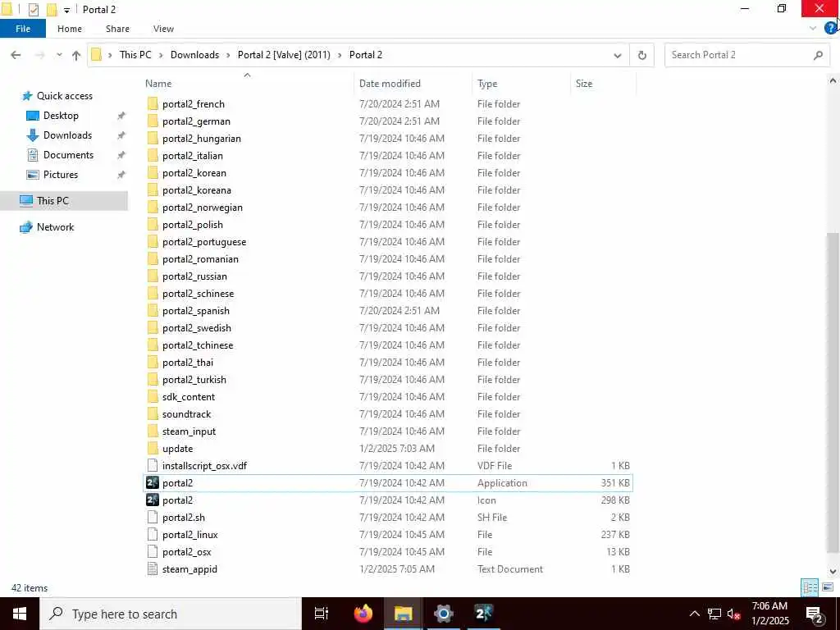The width and height of the screenshot is (840, 630).
Task: Unpin Documents from Quick access
Action: click(x=121, y=155)
